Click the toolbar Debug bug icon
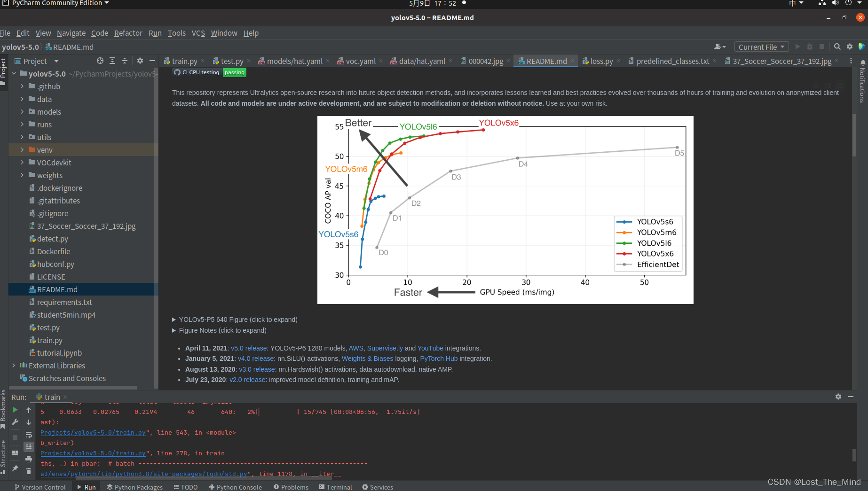Viewport: 868px width, 491px height. [x=810, y=47]
